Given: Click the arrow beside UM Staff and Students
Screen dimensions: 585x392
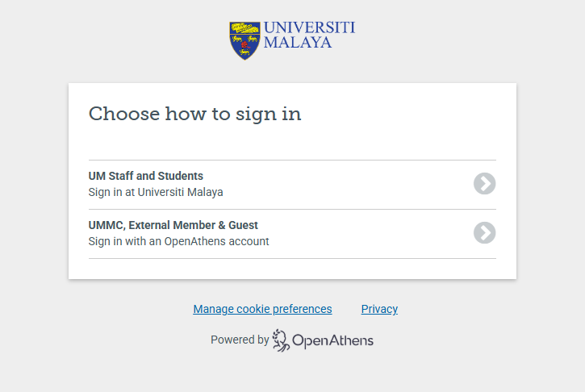Looking at the screenshot, I should [x=484, y=184].
